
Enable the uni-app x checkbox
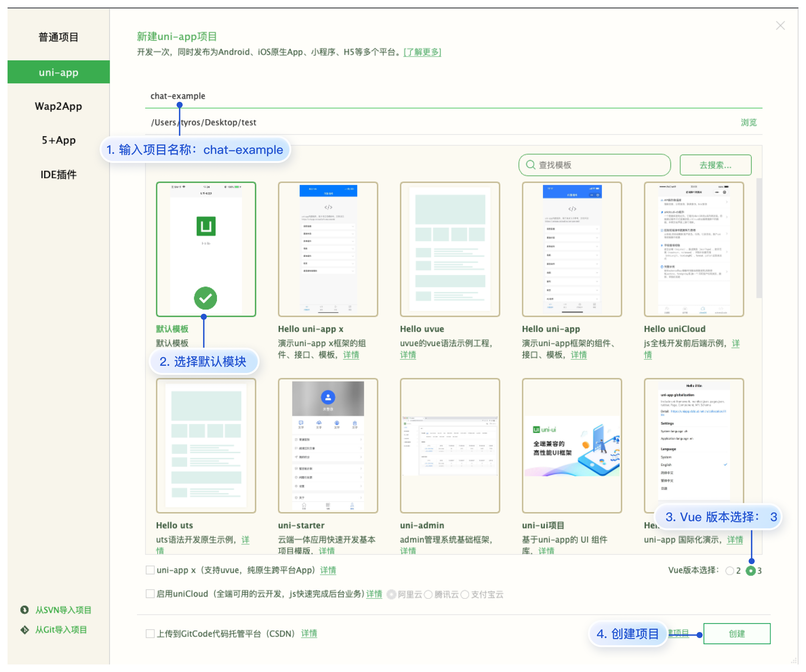[x=150, y=570]
